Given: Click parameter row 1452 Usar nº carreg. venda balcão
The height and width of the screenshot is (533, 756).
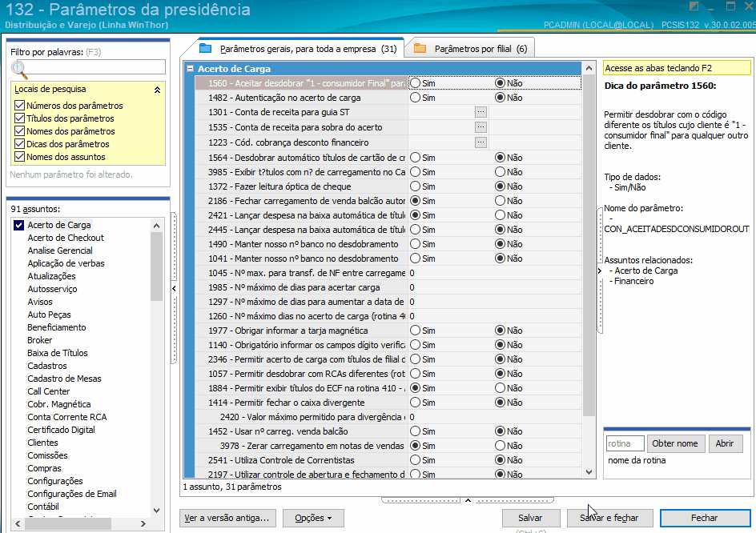Looking at the screenshot, I should tap(388, 431).
